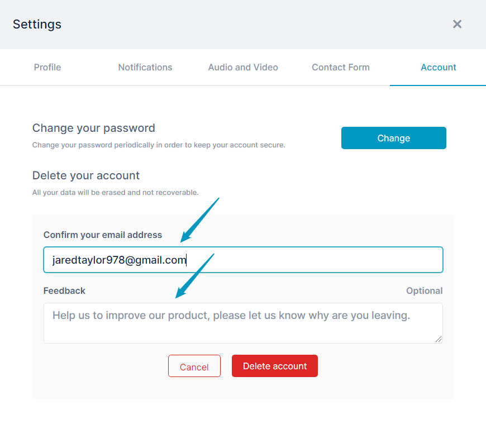Click the Feedback field label

[x=64, y=291]
